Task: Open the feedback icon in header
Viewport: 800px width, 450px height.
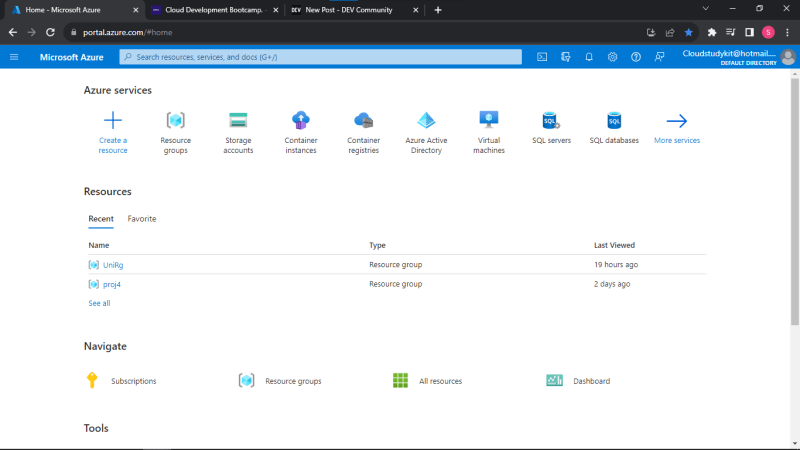Action: [x=659, y=57]
